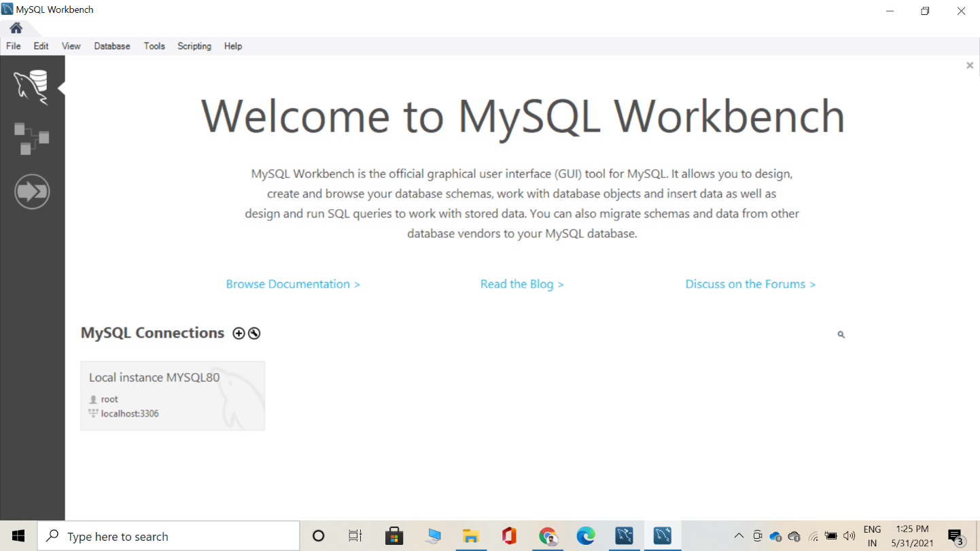Click the Discuss on the Forums link
The image size is (980, 551).
750,284
